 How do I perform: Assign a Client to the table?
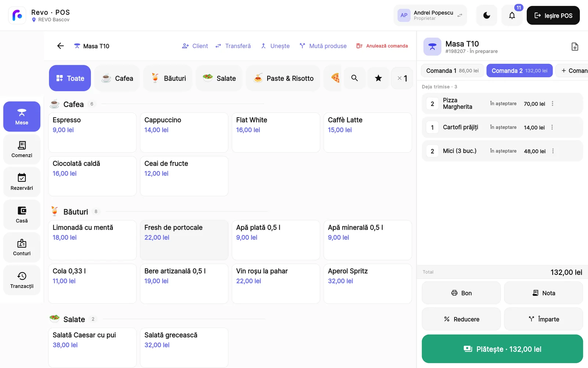[195, 46]
